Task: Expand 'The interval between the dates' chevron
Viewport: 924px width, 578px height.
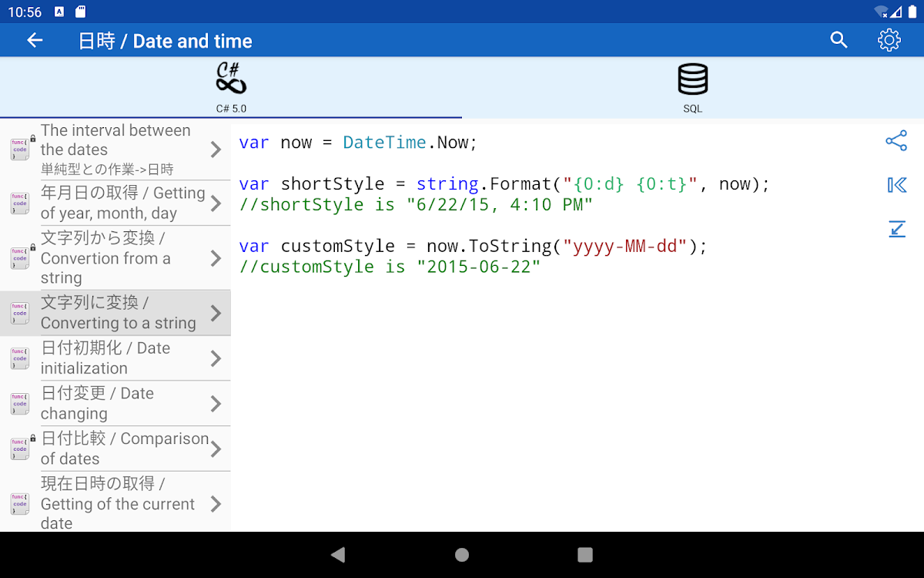Action: coord(216,150)
